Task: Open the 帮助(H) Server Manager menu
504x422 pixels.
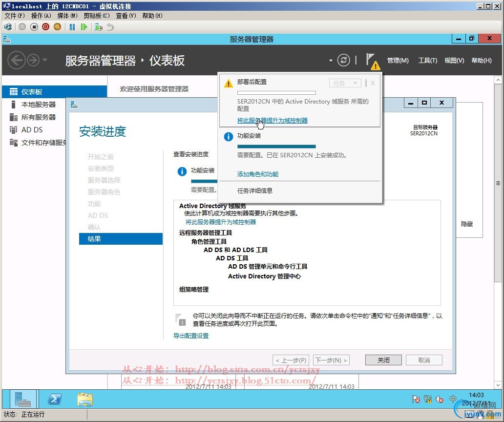Action: pyautogui.click(x=482, y=61)
